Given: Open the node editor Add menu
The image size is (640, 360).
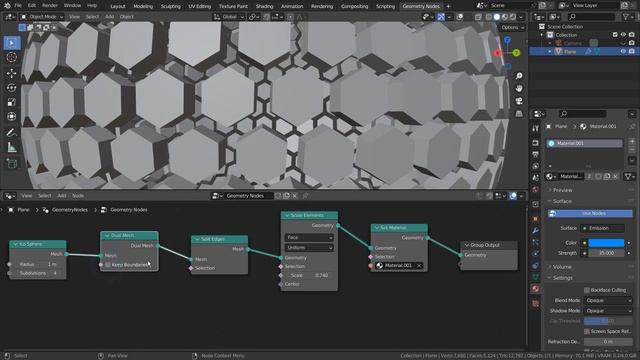Looking at the screenshot, I should click(62, 196).
